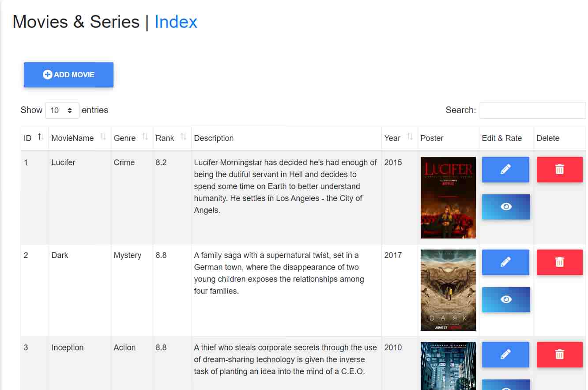
Task: Click the Dark poster thumbnail
Action: [x=448, y=290]
